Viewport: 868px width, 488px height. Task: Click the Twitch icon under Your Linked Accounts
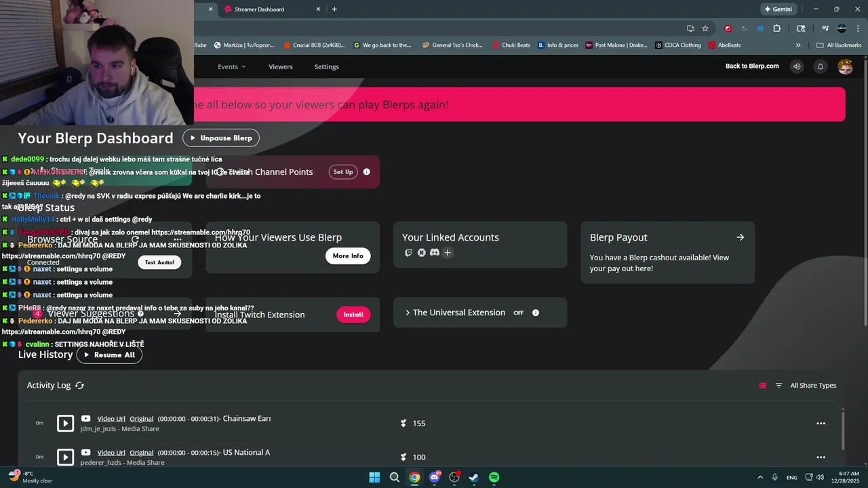click(x=408, y=253)
